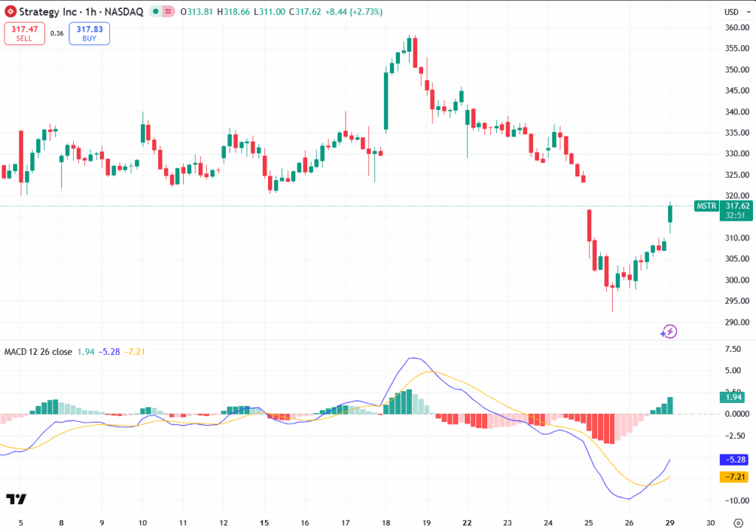Viewport: 756px width, 532px height.
Task: Click the 317.83 BUY button
Action: (89, 34)
